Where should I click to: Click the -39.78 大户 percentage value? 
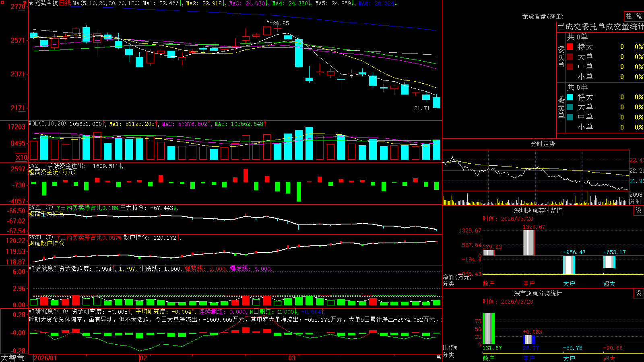(572, 348)
